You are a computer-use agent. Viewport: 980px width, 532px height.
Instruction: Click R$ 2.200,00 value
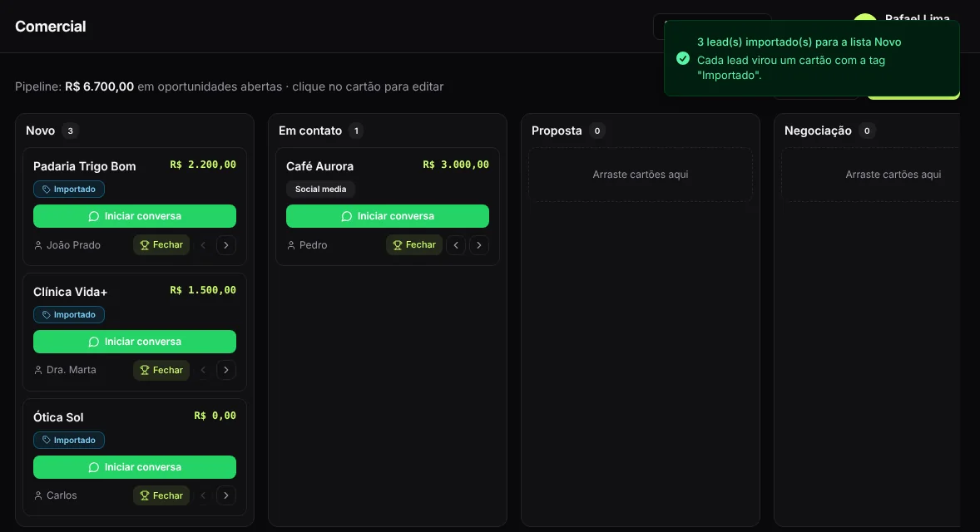coord(203,165)
